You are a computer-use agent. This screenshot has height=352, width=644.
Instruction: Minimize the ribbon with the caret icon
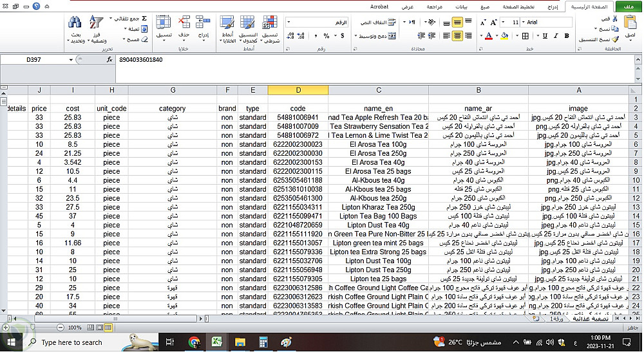47,6
